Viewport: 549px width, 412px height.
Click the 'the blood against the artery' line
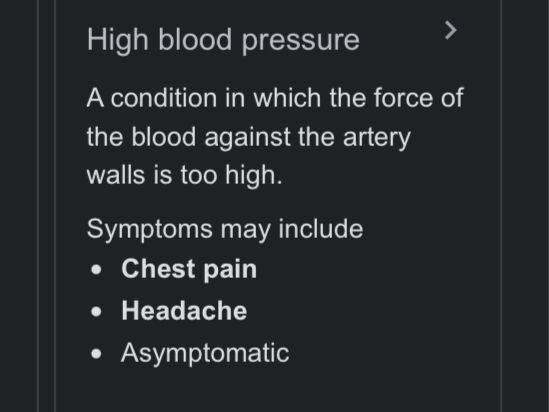249,137
